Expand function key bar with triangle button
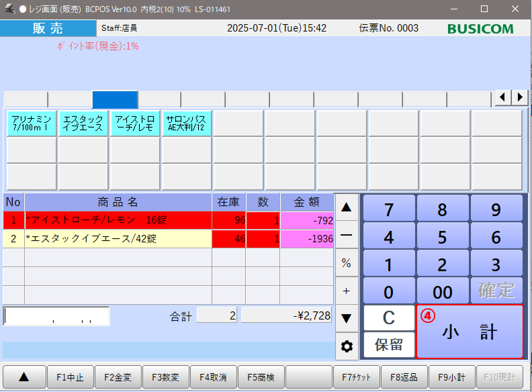The width and height of the screenshot is (532, 392). (x=24, y=377)
